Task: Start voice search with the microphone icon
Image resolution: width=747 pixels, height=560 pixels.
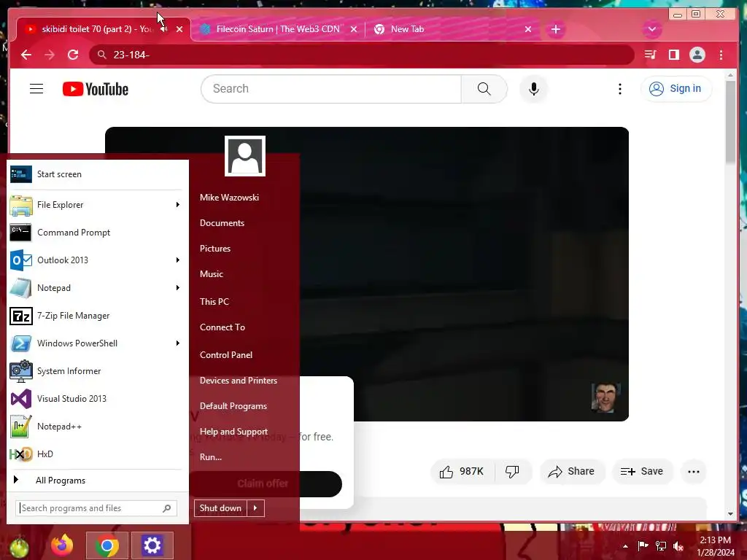Action: pyautogui.click(x=533, y=88)
